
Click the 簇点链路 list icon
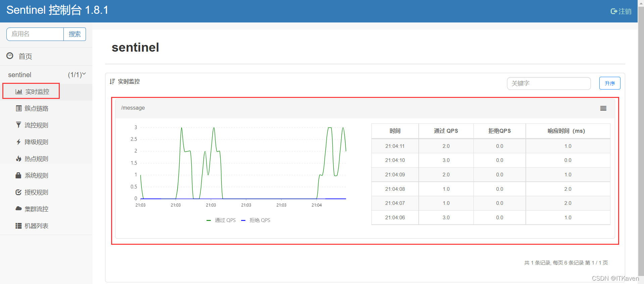click(19, 108)
